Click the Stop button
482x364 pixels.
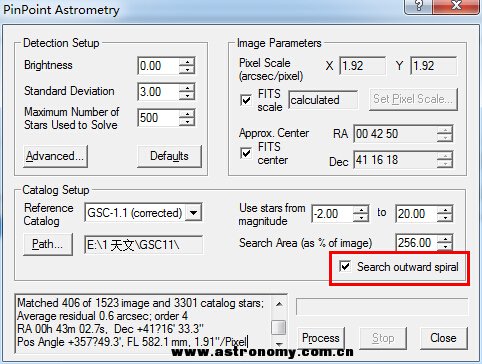click(x=383, y=338)
